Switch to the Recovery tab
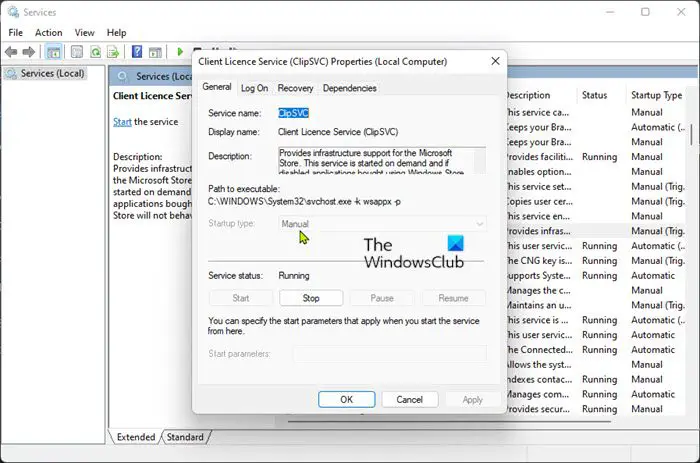Screen dimensions: 700x463 pos(296,88)
